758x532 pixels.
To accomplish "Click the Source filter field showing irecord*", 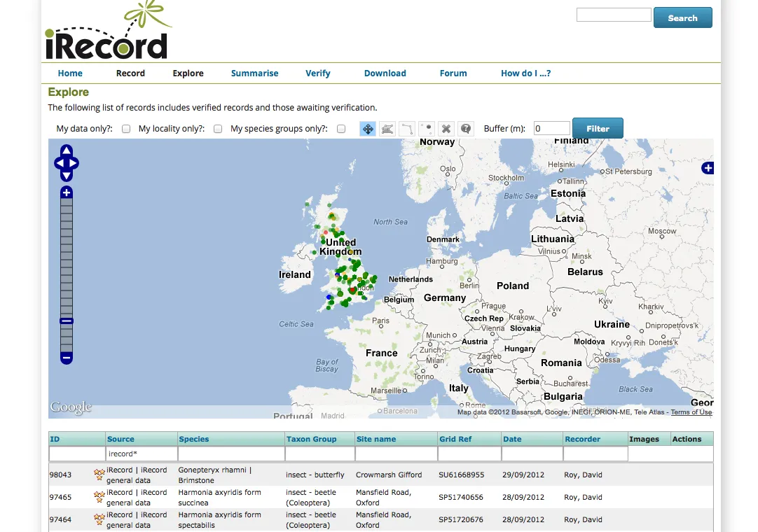I will [x=141, y=453].
